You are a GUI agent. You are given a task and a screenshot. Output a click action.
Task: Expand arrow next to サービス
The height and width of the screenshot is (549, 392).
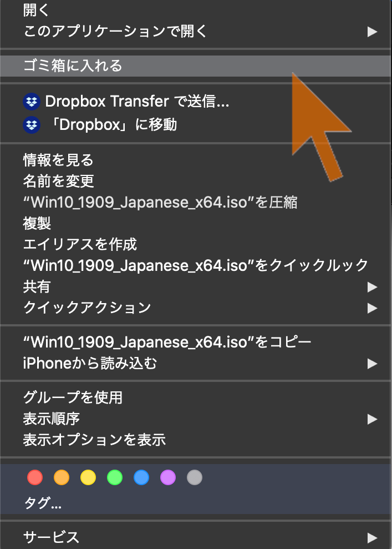(372, 537)
